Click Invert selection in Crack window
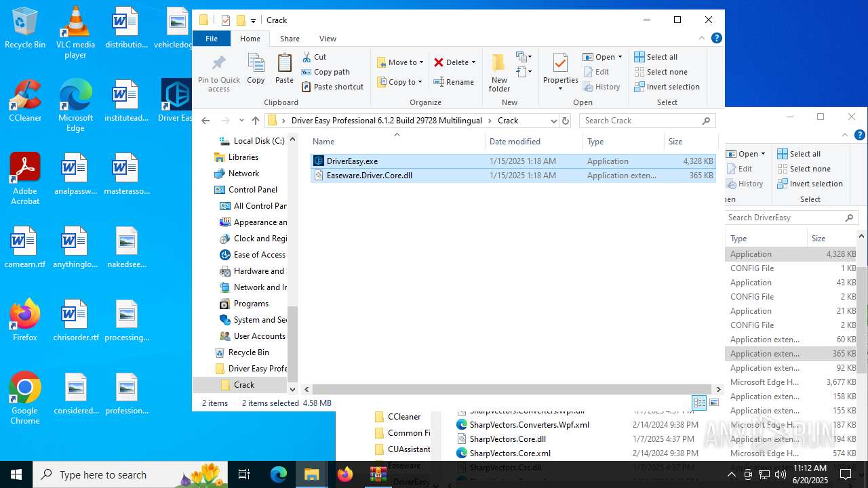 point(667,87)
